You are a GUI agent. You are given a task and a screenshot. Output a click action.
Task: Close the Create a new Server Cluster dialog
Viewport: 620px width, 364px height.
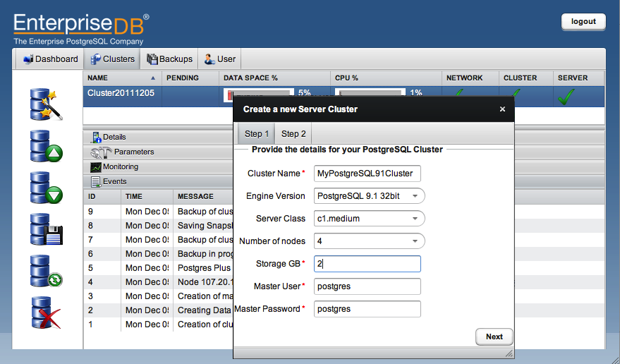click(x=502, y=109)
